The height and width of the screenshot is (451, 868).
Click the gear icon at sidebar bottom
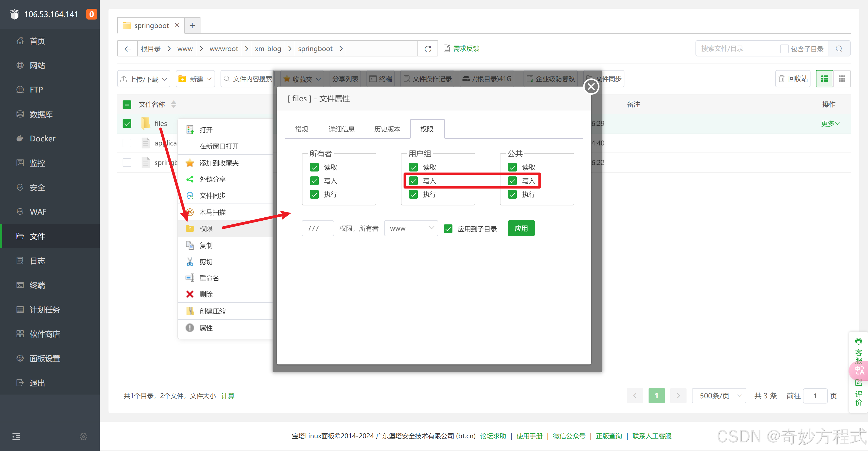[84, 437]
